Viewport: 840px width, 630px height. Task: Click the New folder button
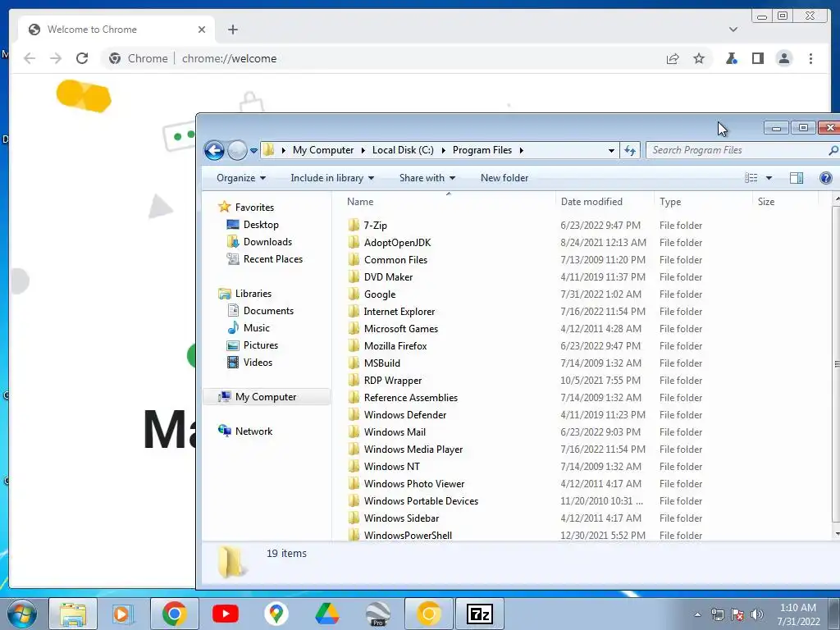[x=504, y=178]
